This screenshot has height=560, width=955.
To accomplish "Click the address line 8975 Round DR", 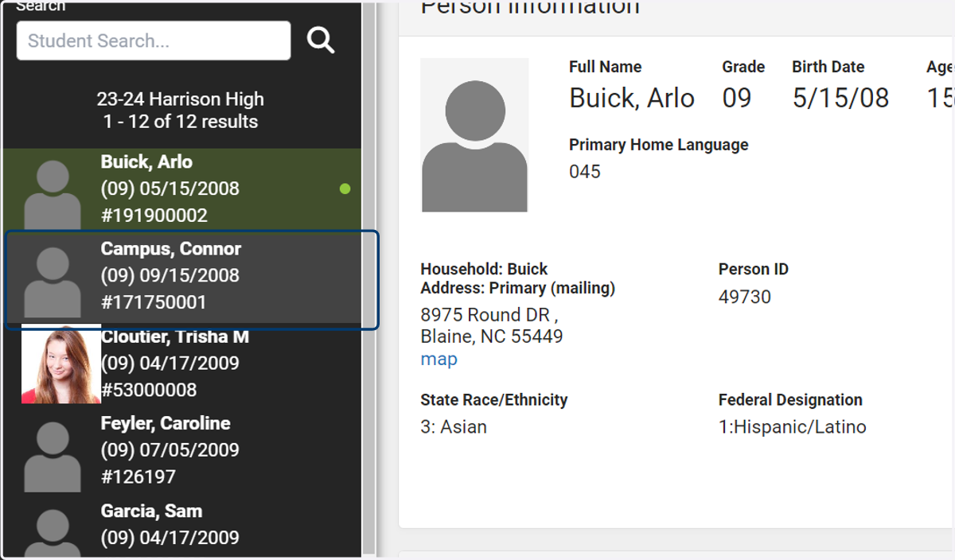I will pos(489,314).
